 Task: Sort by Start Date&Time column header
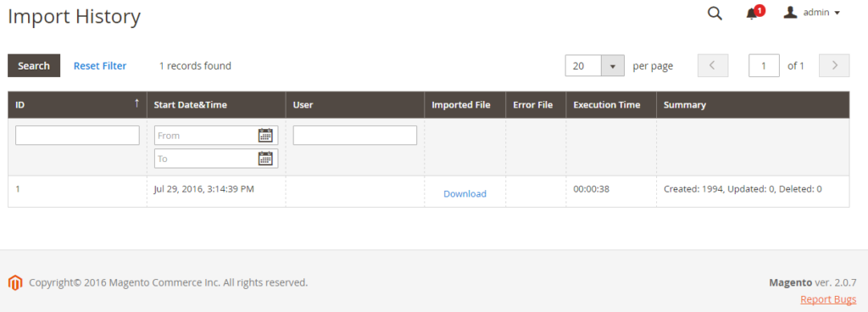(x=191, y=104)
